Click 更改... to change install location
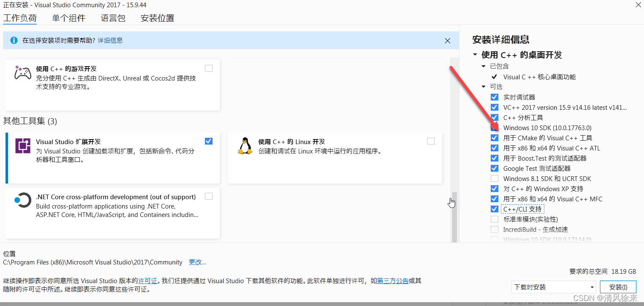The width and height of the screenshot is (644, 306). pos(197,262)
